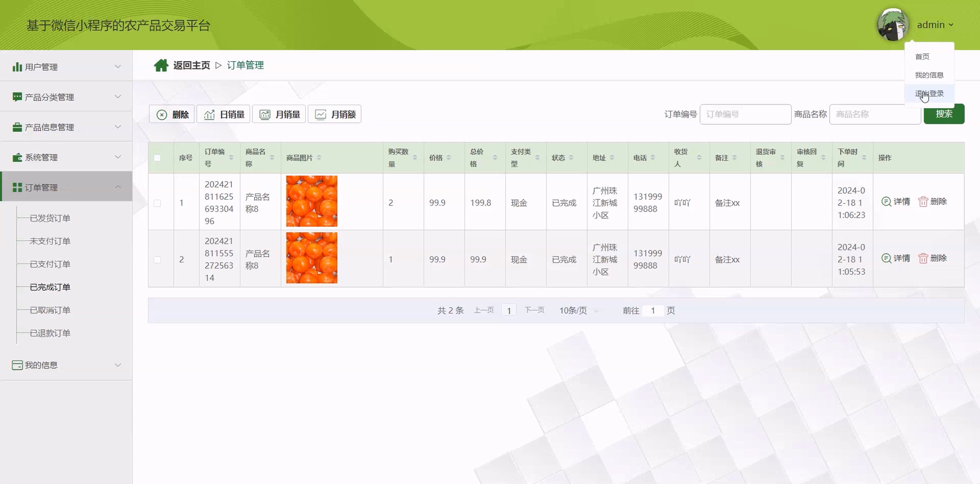980x484 pixels.
Task: Open 已取消订单 in sidebar
Action: [x=50, y=310]
